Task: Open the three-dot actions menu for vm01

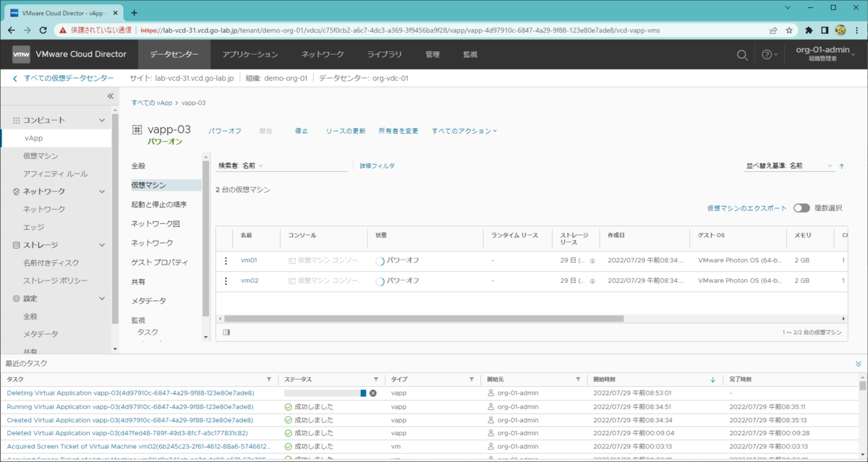Action: click(x=225, y=261)
